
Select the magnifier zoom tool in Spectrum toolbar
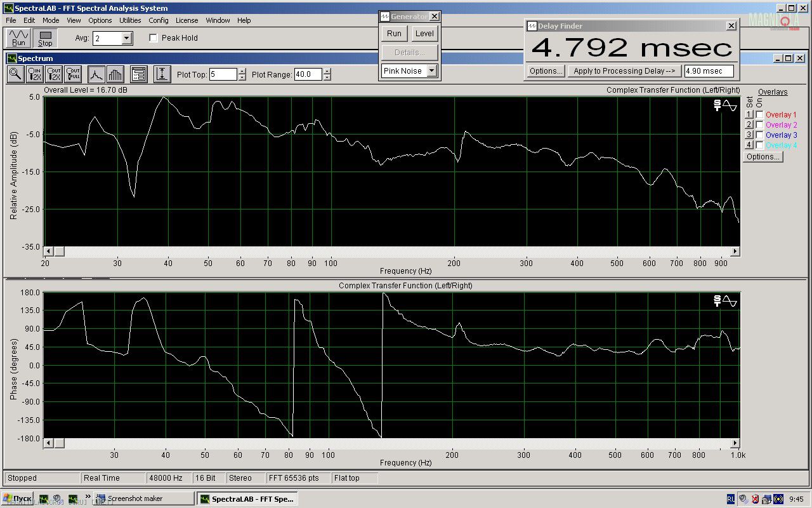click(x=15, y=74)
